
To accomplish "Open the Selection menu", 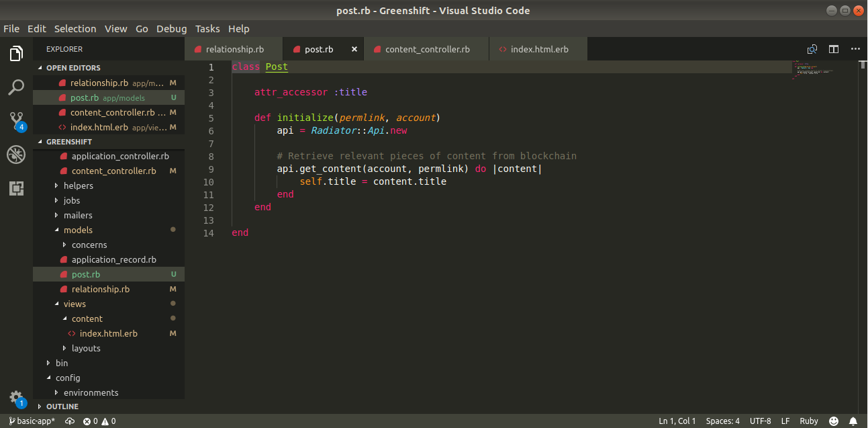I will [75, 29].
